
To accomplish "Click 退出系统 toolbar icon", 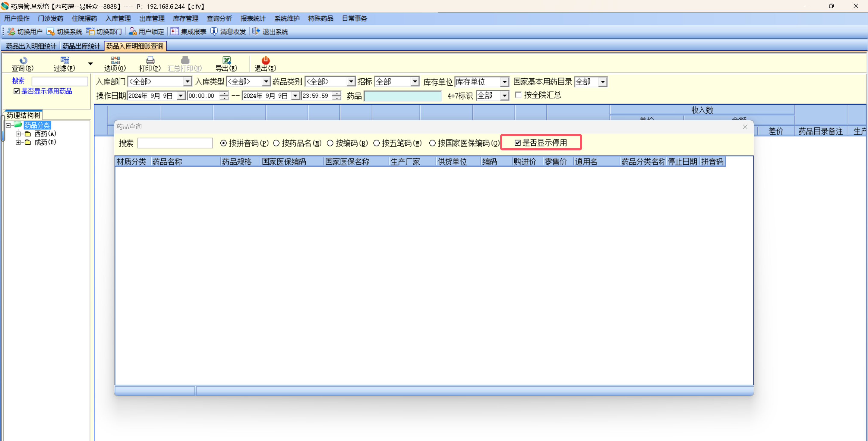I will pos(256,32).
